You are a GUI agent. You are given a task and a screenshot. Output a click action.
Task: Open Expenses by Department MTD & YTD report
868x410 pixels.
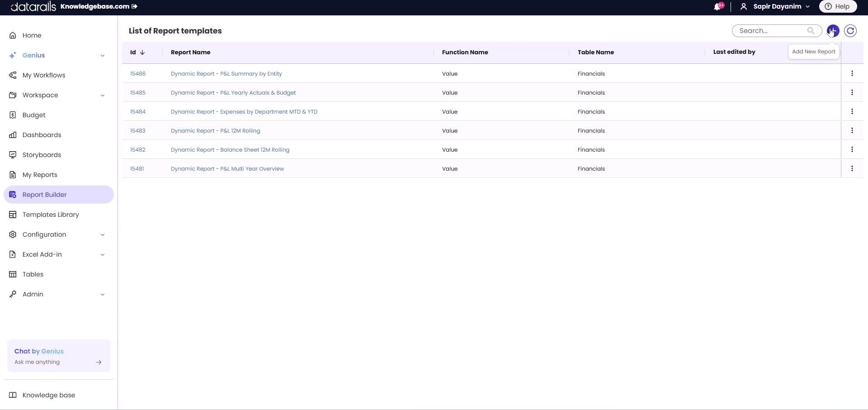point(244,112)
